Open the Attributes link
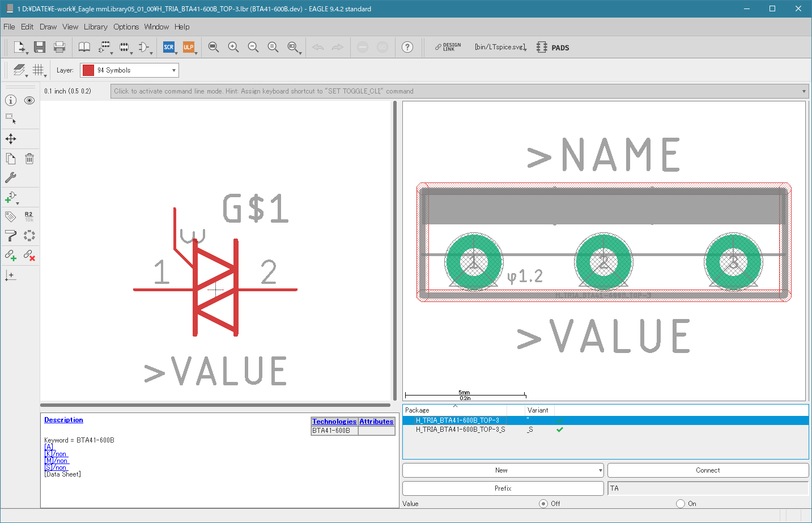The image size is (812, 523). coord(376,422)
